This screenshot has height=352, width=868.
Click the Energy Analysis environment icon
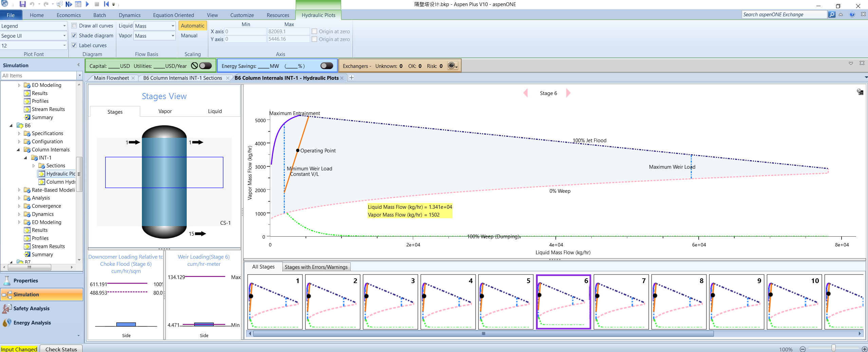pyautogui.click(x=7, y=322)
